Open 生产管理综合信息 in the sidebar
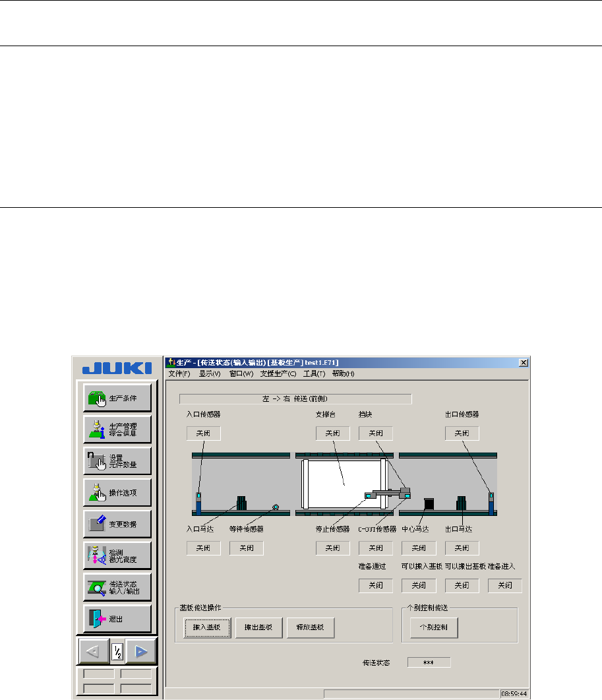This screenshot has width=602, height=700. click(117, 430)
